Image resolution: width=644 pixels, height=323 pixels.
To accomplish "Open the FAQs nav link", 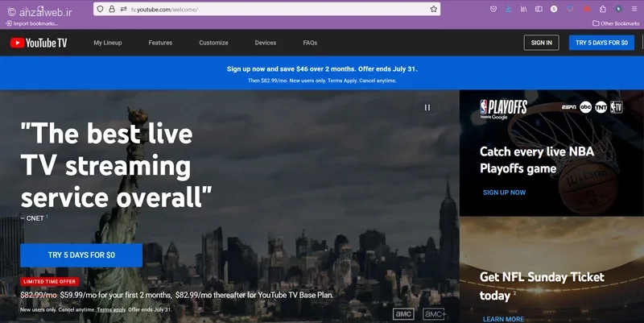I will coord(310,43).
